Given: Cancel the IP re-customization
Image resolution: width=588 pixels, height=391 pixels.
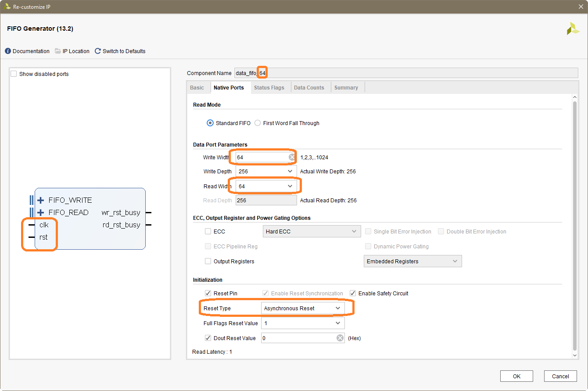Looking at the screenshot, I should click(x=560, y=376).
